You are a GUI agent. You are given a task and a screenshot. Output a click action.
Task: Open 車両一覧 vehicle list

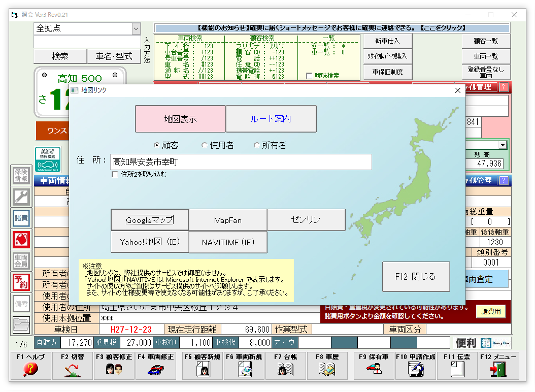(486, 56)
